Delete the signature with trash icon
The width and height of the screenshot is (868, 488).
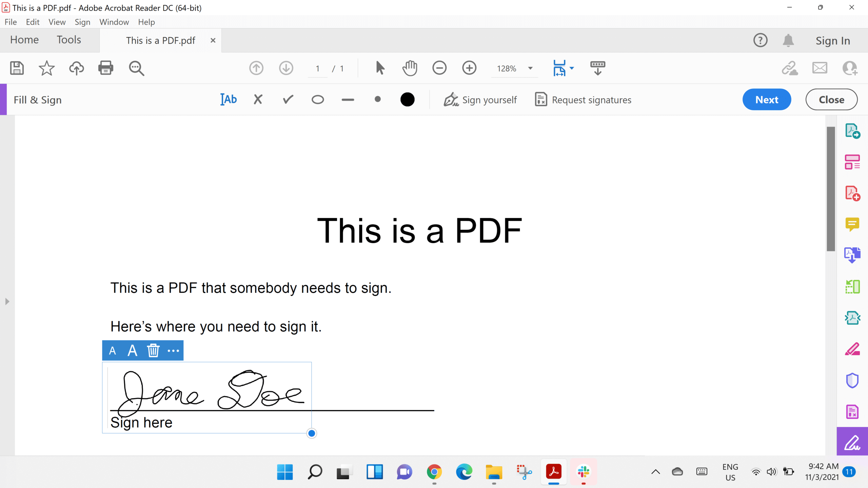coord(153,350)
